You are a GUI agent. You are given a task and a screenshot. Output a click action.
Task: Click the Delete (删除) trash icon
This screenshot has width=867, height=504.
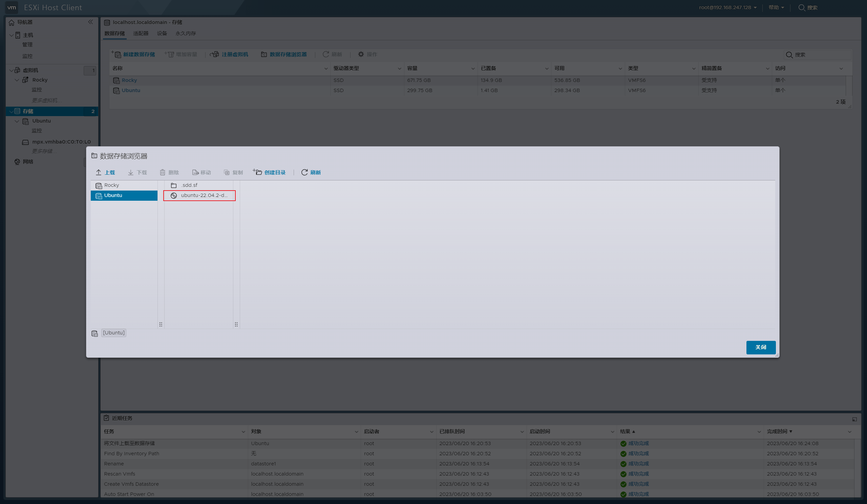(x=162, y=172)
